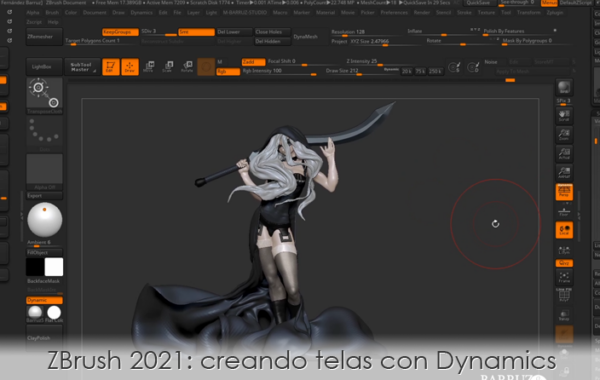Disable the KeepGroups option

[x=120, y=32]
